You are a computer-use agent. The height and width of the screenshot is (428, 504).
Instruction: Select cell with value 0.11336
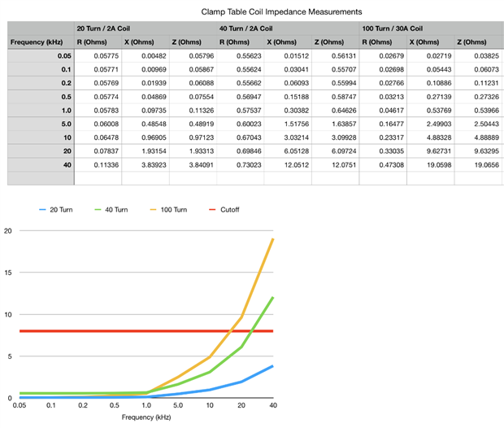(x=98, y=164)
